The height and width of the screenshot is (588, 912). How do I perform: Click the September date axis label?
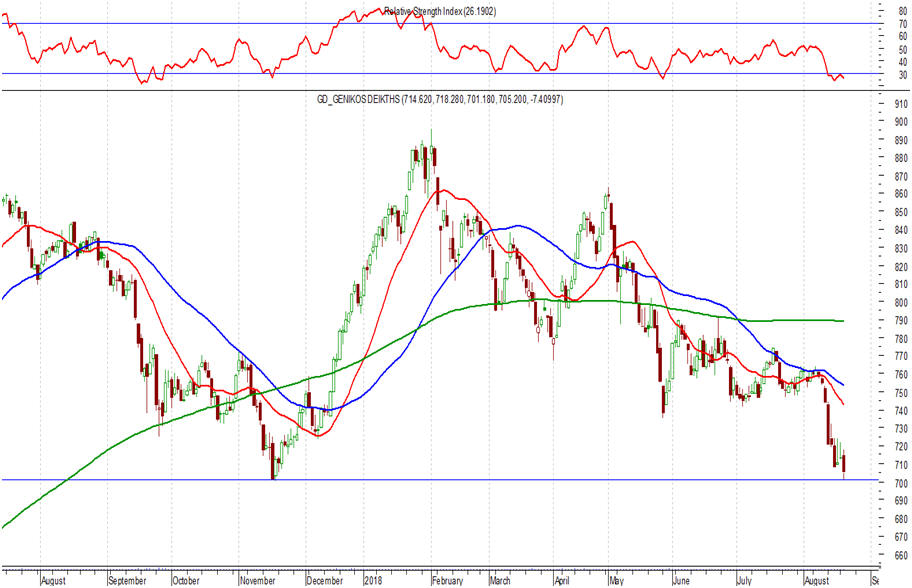coord(128,580)
